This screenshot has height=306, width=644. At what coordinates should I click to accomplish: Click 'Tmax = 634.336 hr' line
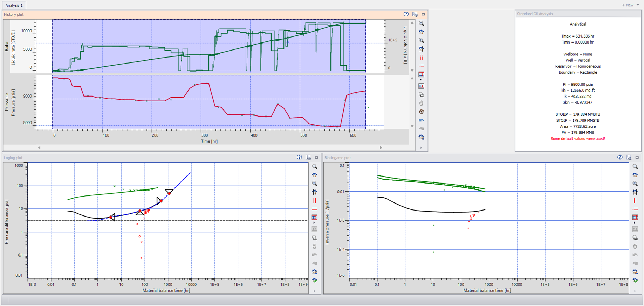578,36
